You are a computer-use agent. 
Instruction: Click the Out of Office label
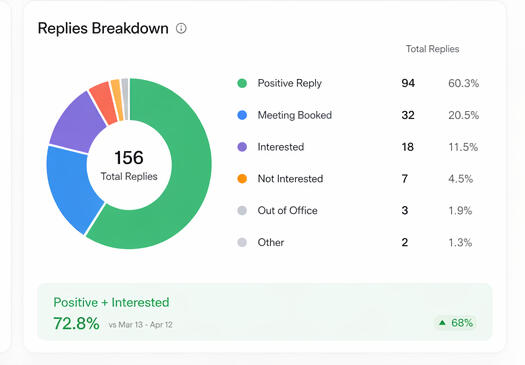(287, 210)
